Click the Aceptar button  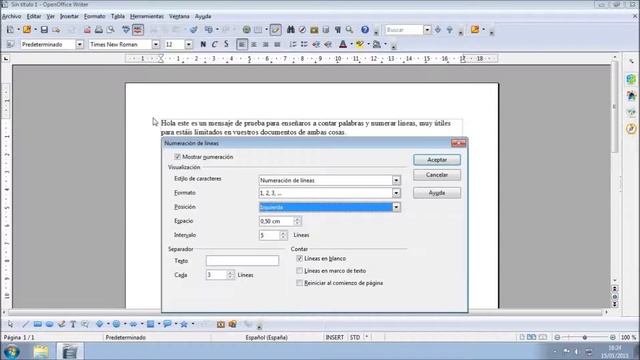437,160
